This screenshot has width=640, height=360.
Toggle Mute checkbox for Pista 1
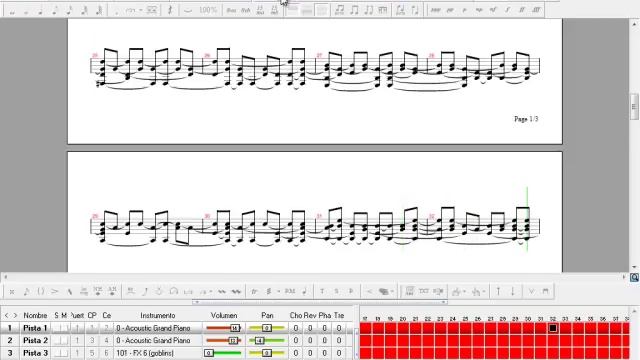(x=64, y=328)
